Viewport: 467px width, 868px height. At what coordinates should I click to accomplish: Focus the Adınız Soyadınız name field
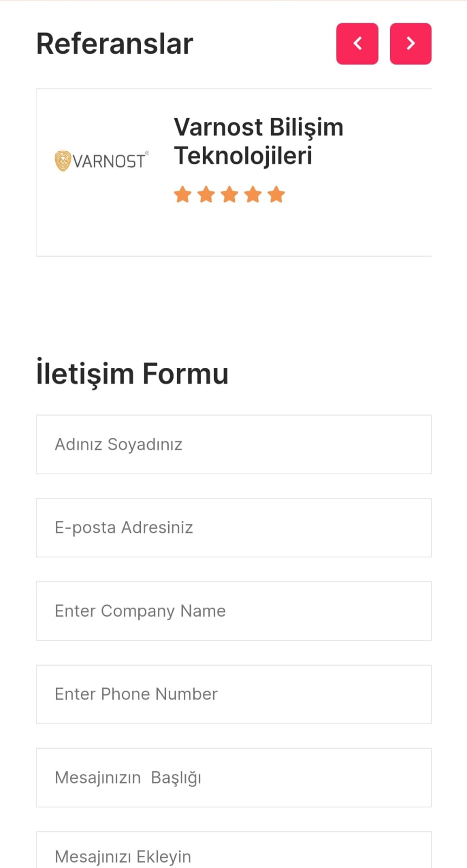234,444
